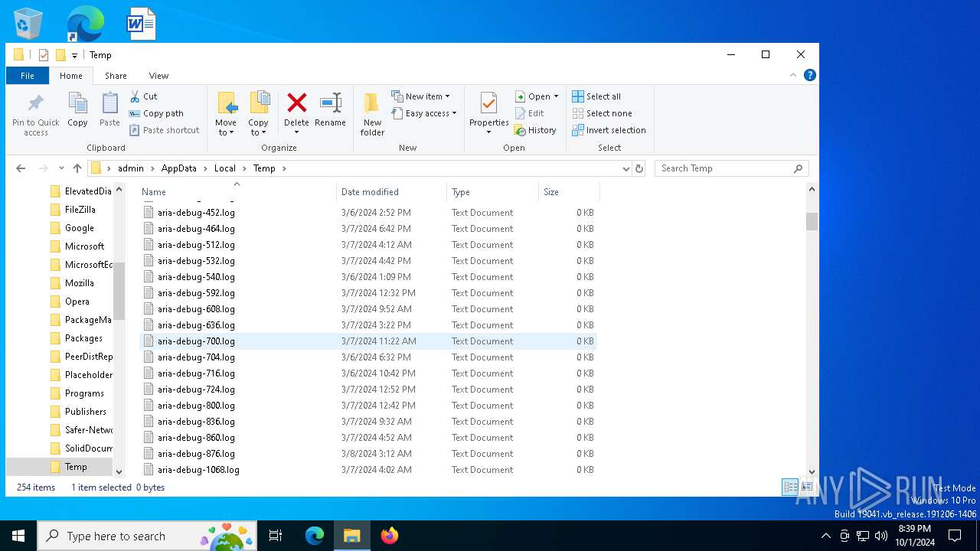The height and width of the screenshot is (551, 980).
Task: Expand the Open dropdown arrow
Action: coord(556,96)
